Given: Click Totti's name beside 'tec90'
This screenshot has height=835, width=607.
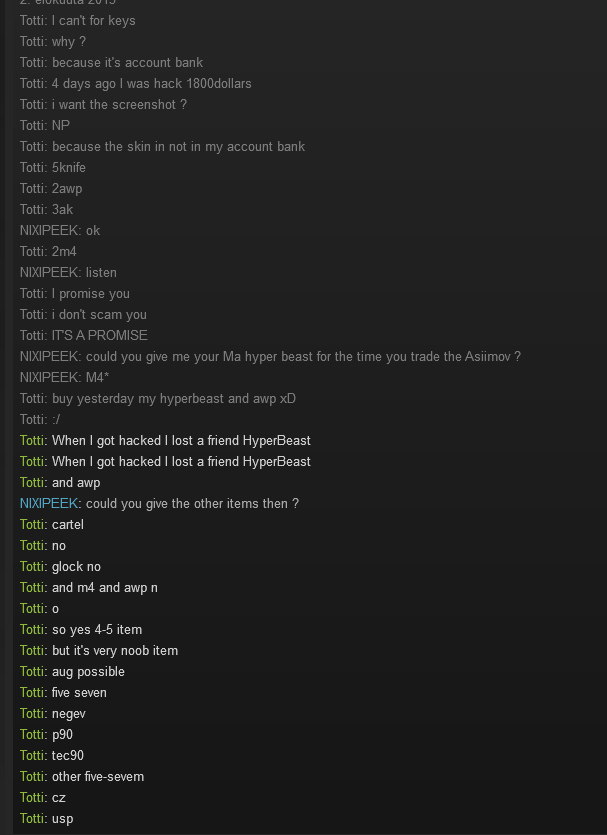Looking at the screenshot, I should 32,756.
